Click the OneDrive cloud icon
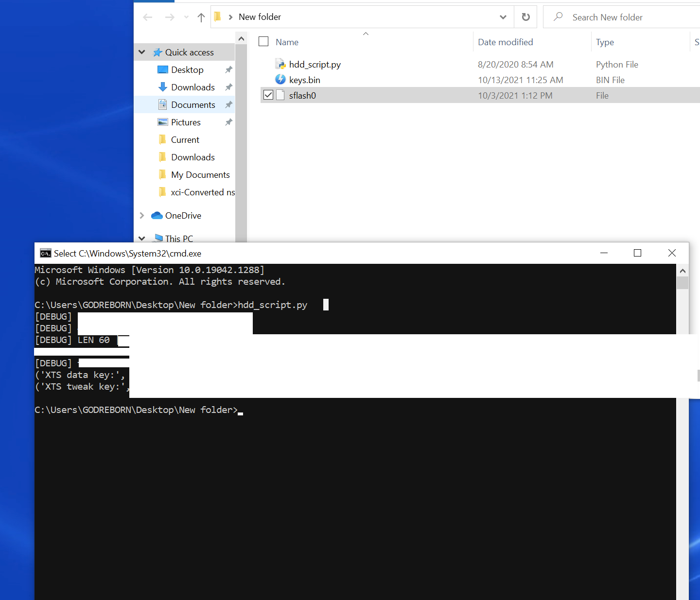 pyautogui.click(x=157, y=216)
